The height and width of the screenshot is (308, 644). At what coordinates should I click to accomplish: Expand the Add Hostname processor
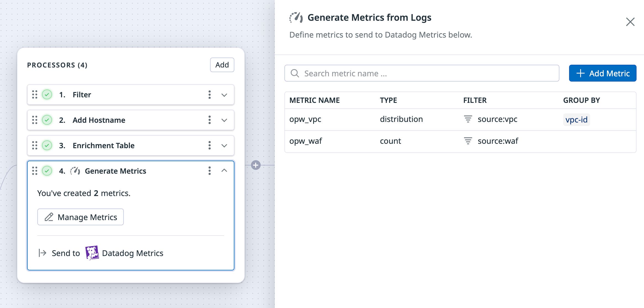pyautogui.click(x=224, y=120)
